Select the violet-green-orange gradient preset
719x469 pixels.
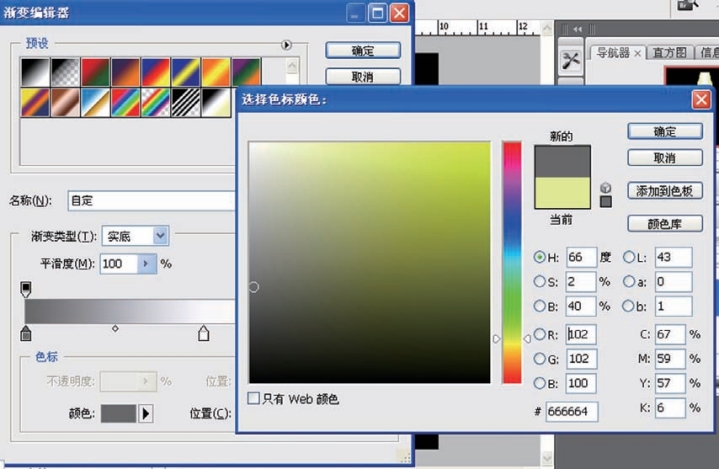tap(246, 72)
